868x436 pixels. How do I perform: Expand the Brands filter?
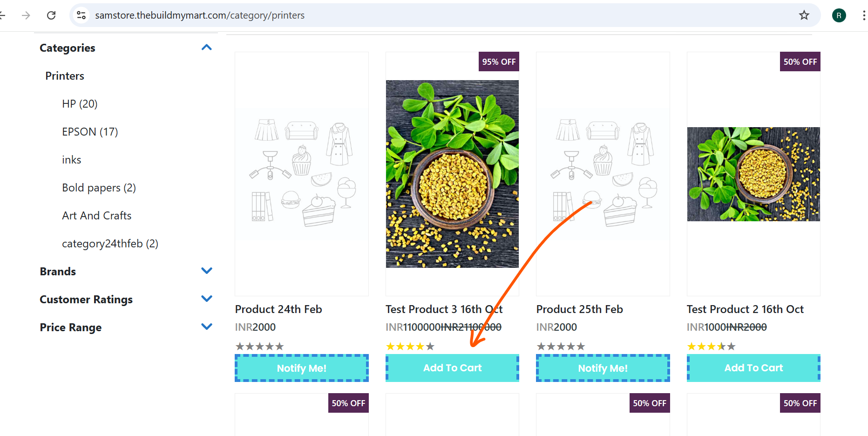[207, 271]
